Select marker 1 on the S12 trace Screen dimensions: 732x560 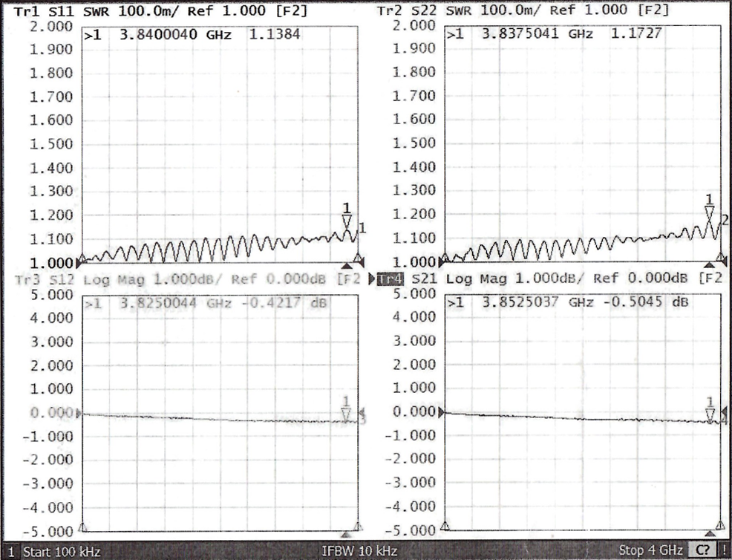(x=345, y=414)
